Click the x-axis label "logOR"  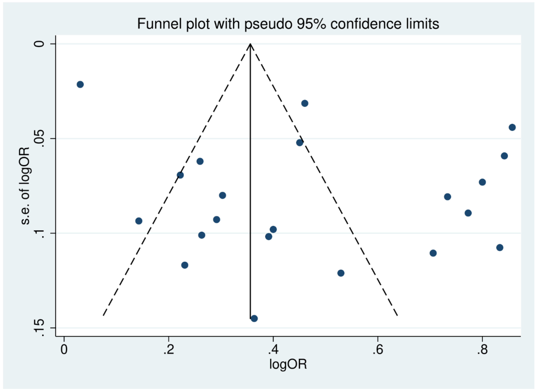tap(288, 364)
